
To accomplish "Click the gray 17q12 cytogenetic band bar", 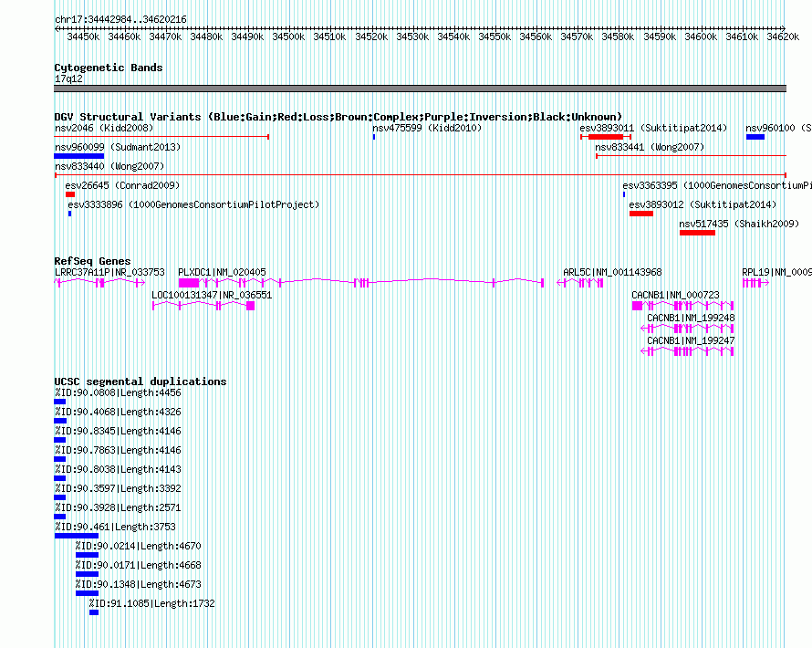I will (x=420, y=89).
